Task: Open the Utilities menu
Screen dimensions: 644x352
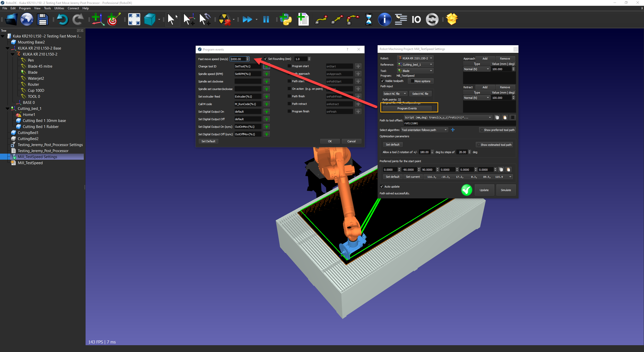Action: point(59,8)
